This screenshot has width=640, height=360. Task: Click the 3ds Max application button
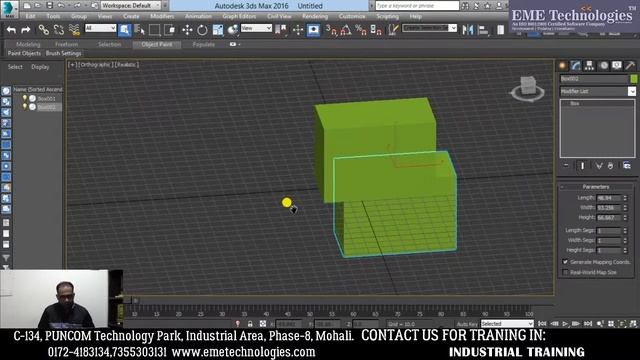click(9, 9)
